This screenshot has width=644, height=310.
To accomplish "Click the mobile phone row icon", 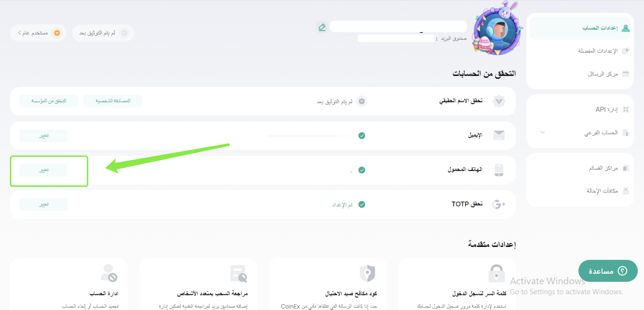I will [x=499, y=170].
